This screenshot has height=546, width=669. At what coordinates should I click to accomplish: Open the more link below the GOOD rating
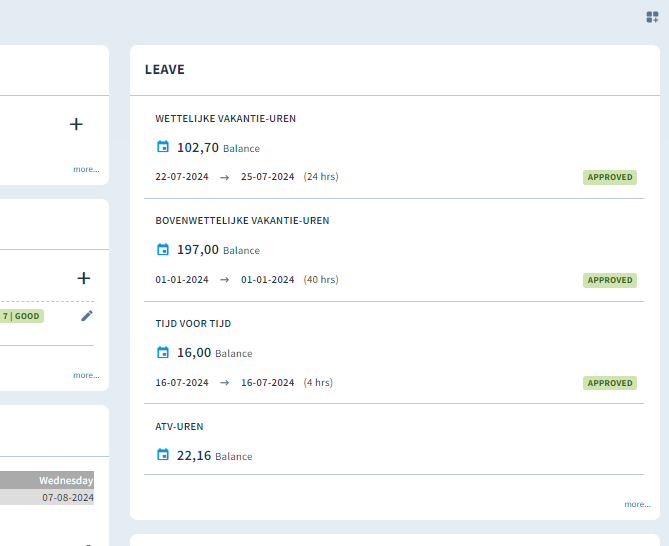[86, 375]
